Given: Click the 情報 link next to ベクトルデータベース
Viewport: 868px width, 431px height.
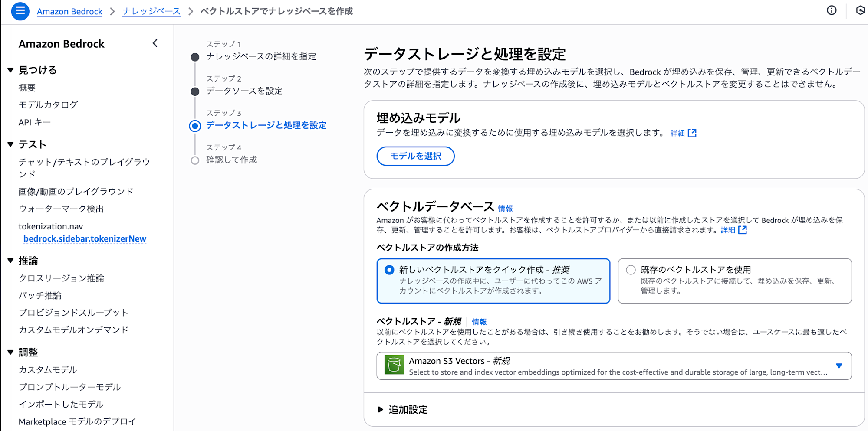Looking at the screenshot, I should click(x=505, y=207).
